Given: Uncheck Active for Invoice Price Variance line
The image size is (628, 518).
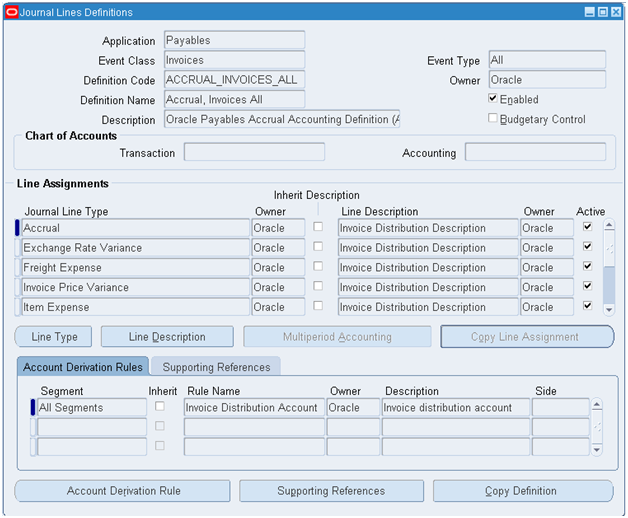Looking at the screenshot, I should pyautogui.click(x=587, y=286).
